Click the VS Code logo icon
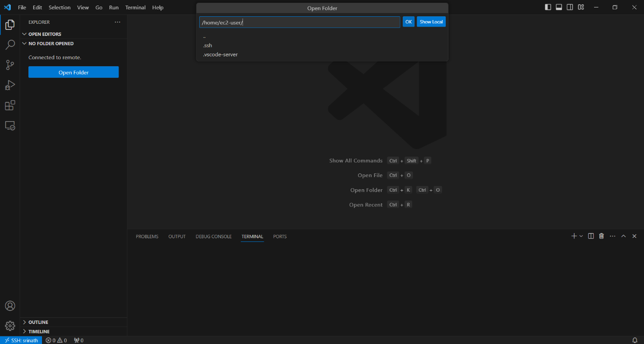 [7, 7]
